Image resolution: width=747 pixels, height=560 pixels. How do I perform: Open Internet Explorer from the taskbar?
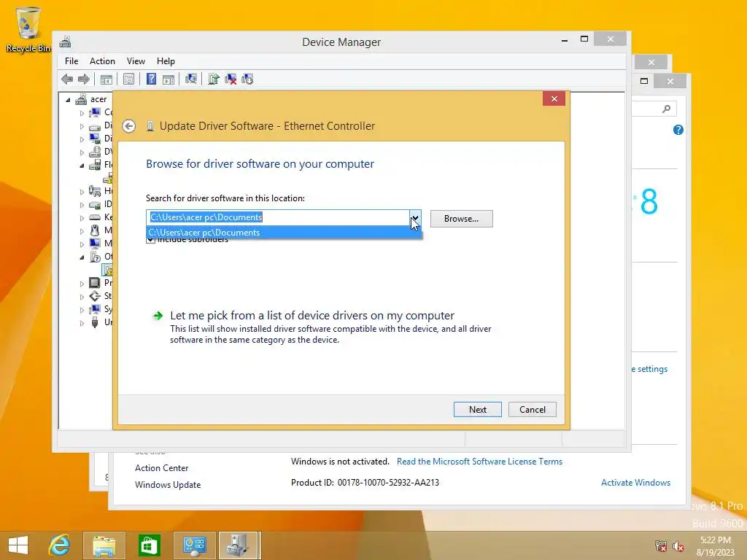tap(59, 545)
